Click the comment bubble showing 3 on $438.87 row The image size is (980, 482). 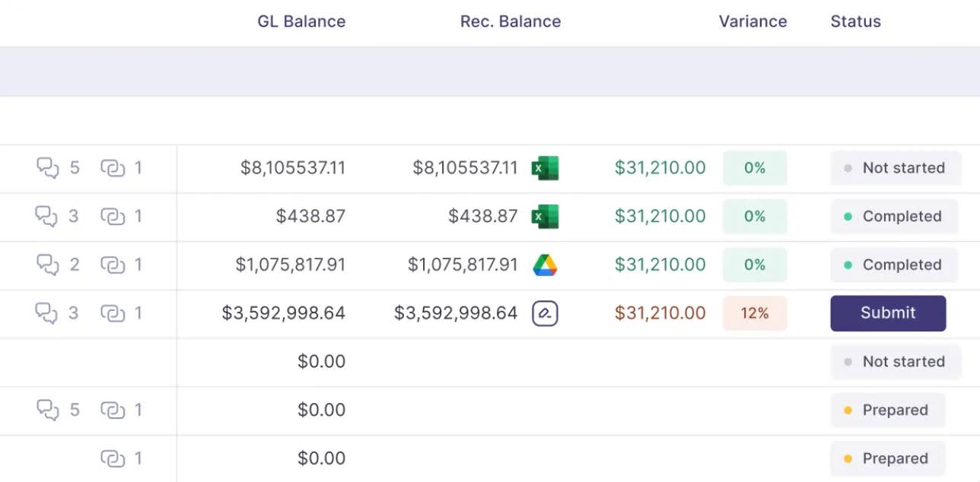tap(48, 217)
